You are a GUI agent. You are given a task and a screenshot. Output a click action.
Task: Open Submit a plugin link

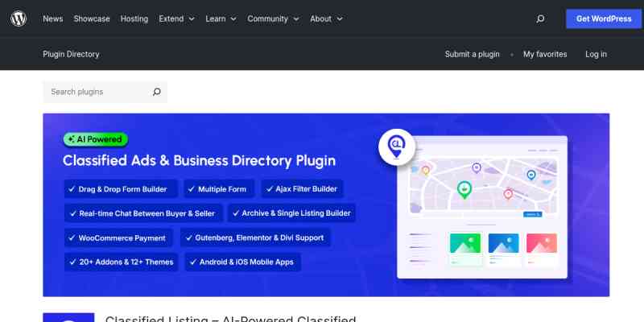pyautogui.click(x=472, y=54)
